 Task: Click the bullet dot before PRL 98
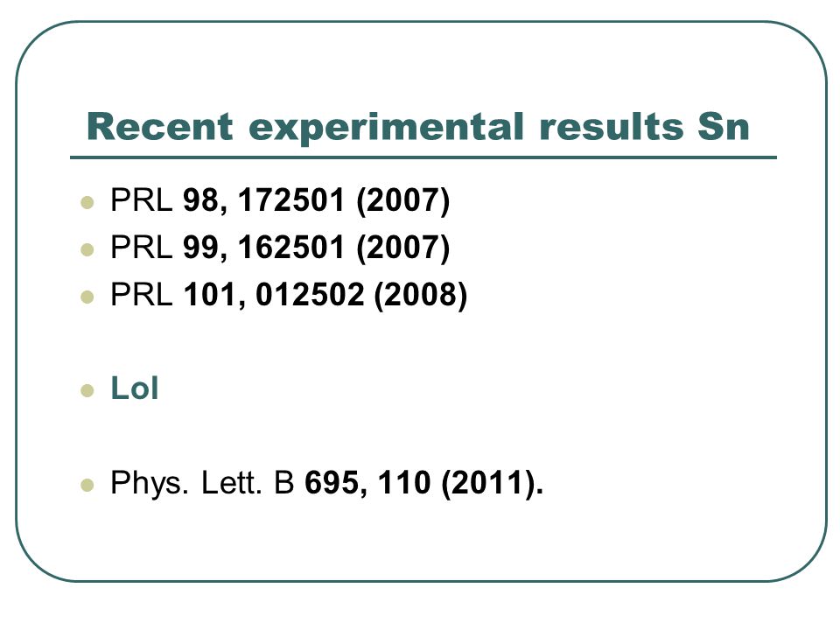(x=87, y=202)
